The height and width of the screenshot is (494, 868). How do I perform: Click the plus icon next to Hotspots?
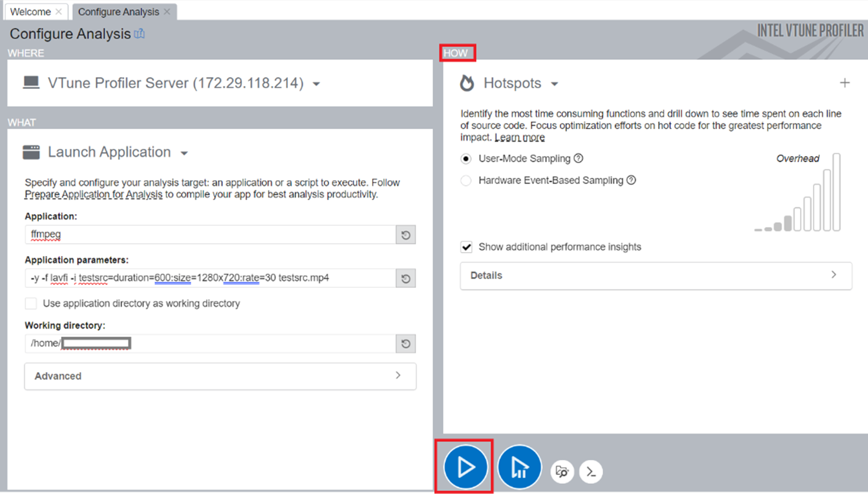[844, 83]
